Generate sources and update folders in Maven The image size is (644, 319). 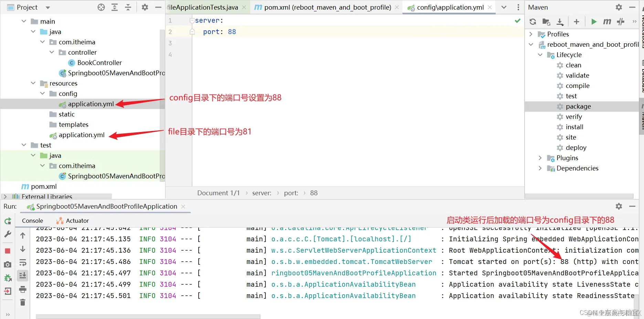546,22
